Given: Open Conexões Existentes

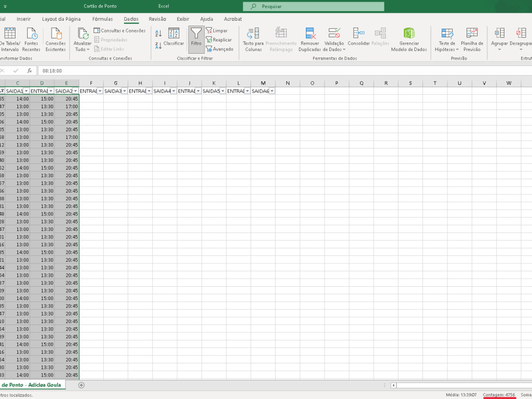Looking at the screenshot, I should (56, 40).
